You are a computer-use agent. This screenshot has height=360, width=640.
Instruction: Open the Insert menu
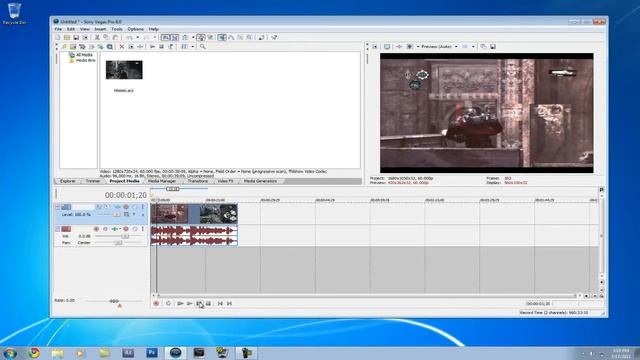(x=100, y=29)
